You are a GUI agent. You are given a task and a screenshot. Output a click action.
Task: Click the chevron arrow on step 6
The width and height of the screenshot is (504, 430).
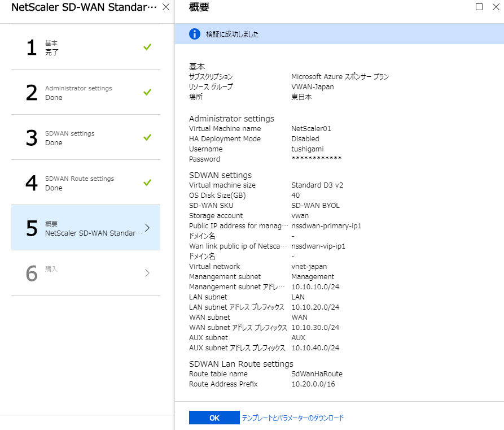[147, 273]
